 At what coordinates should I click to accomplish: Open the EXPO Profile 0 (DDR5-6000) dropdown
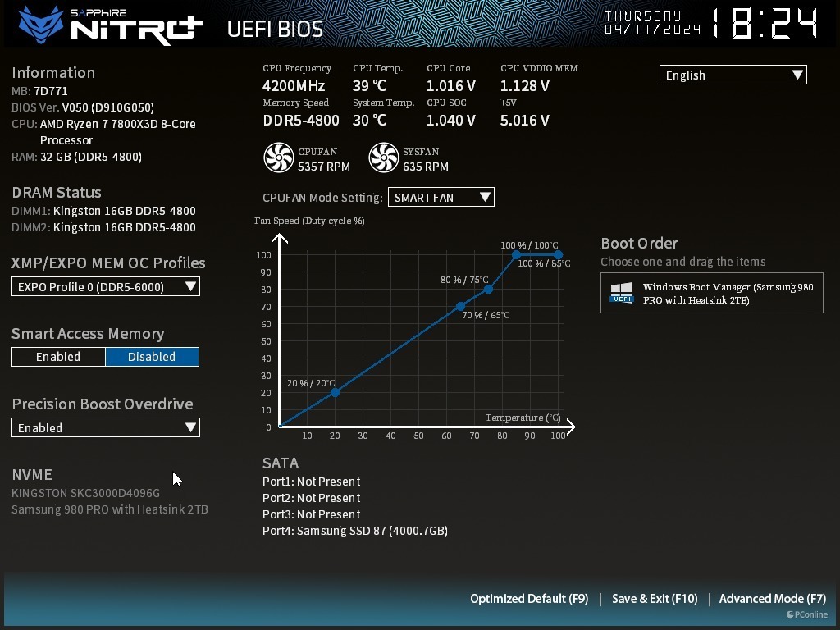click(106, 286)
